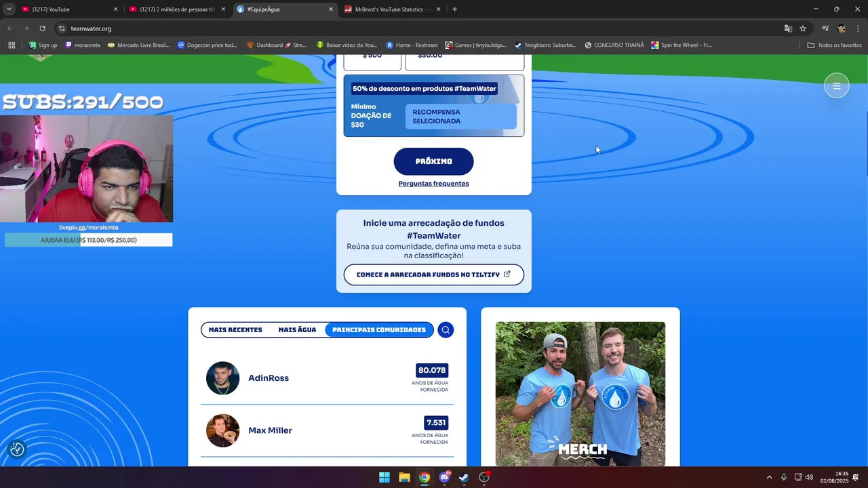The width and height of the screenshot is (868, 488).
Task: Open the Baixar video do You... bookmark
Action: (347, 45)
